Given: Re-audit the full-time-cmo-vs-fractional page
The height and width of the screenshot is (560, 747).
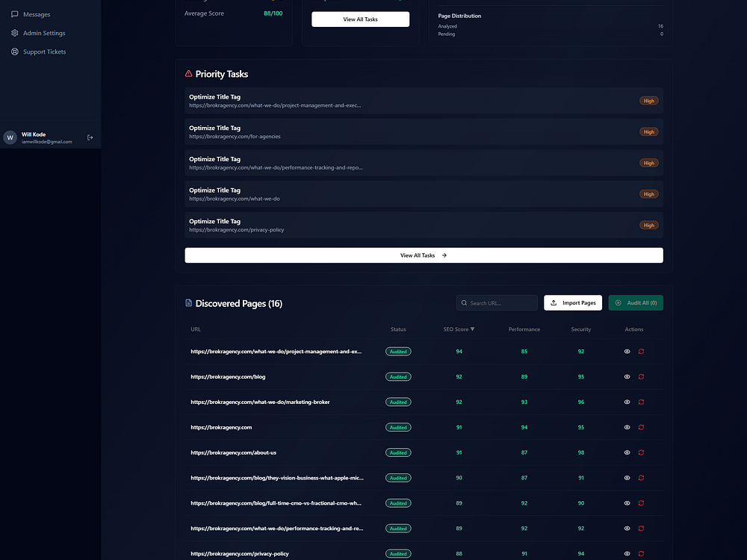Looking at the screenshot, I should pyautogui.click(x=641, y=503).
